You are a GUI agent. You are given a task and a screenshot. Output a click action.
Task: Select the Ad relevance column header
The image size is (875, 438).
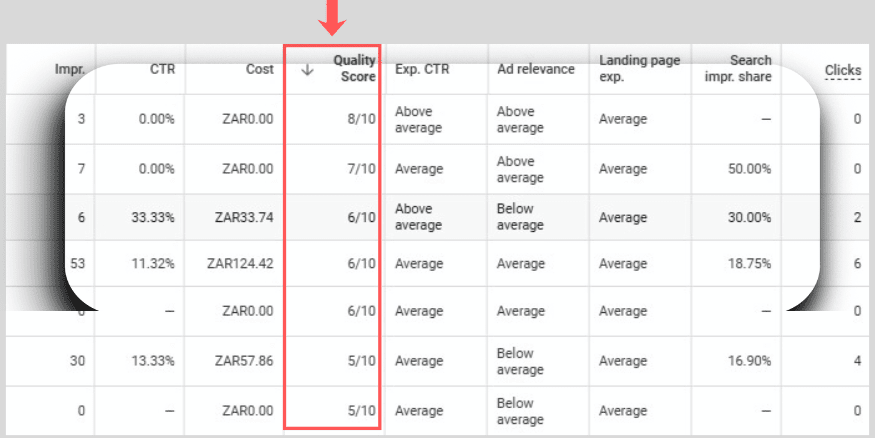click(536, 70)
